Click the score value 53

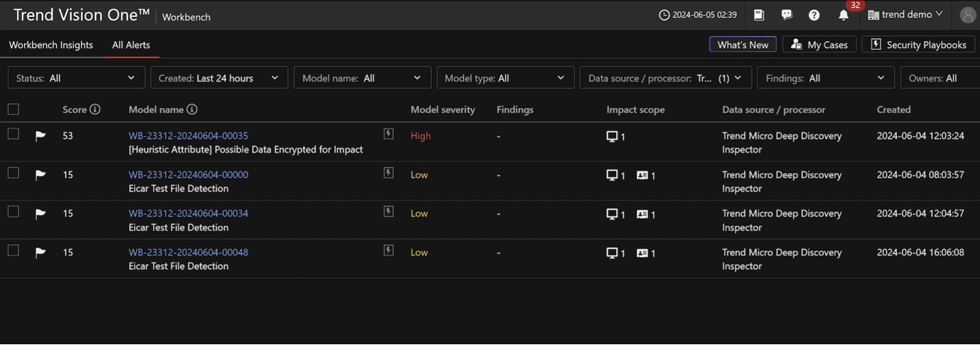[68, 136]
